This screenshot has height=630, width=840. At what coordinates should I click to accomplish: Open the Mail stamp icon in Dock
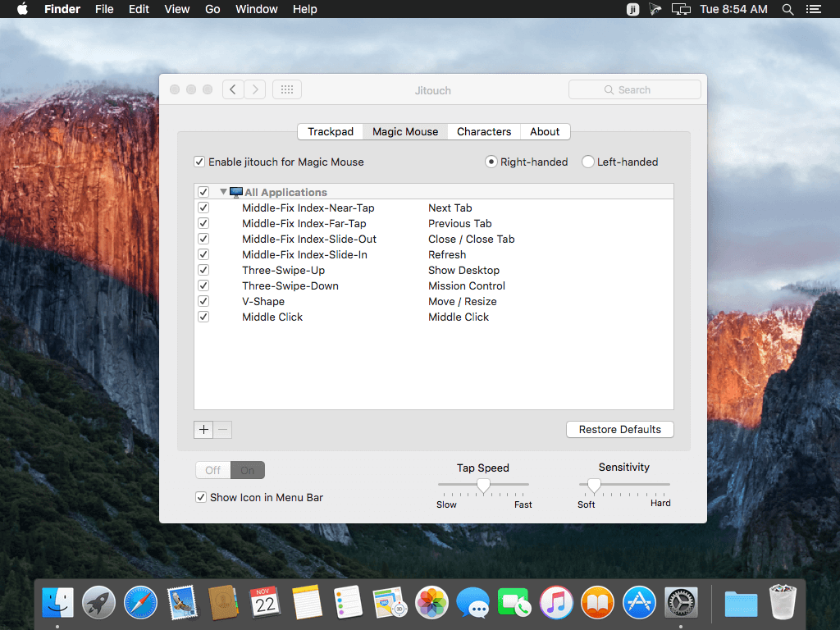pos(182,602)
